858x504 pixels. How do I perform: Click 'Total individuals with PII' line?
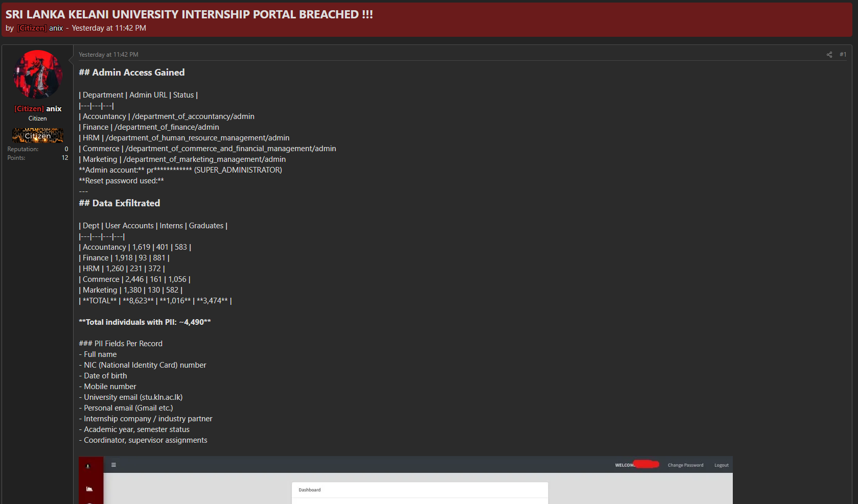click(x=145, y=322)
